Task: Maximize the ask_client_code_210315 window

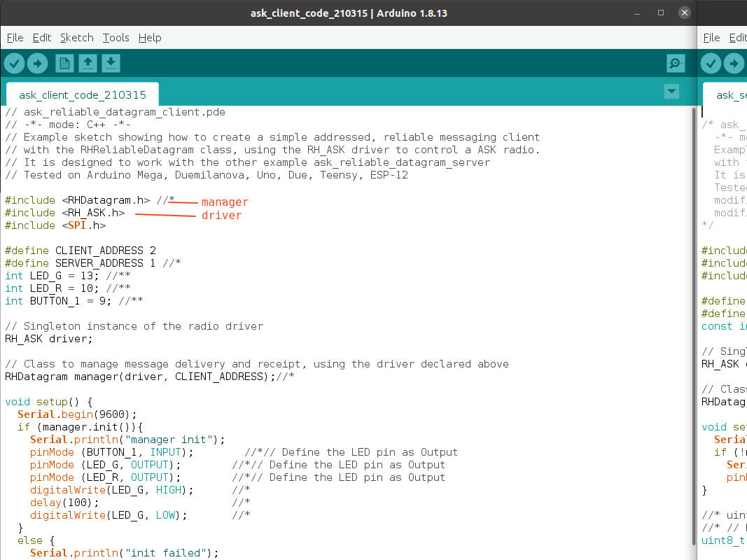Action: click(661, 13)
